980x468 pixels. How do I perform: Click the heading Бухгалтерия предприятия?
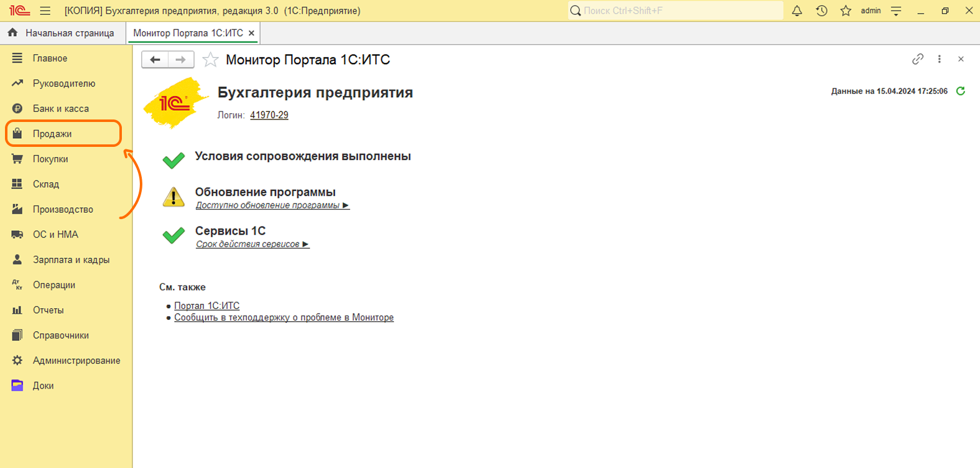click(315, 93)
